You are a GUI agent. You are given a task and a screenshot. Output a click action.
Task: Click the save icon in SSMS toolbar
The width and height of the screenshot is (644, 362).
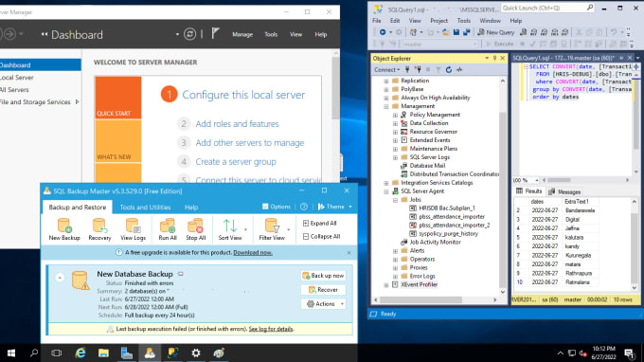[x=456, y=32]
